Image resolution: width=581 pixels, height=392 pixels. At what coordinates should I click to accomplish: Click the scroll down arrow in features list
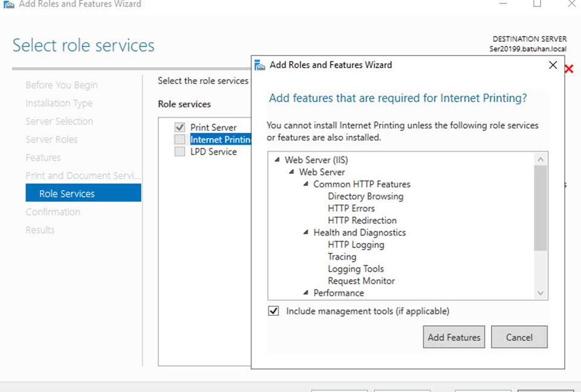540,293
